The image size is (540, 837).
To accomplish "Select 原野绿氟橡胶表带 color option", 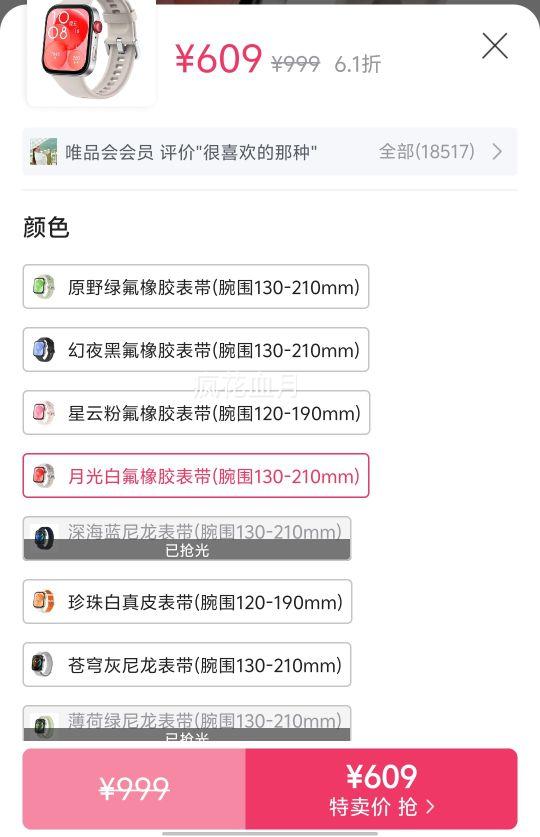I will (x=196, y=287).
